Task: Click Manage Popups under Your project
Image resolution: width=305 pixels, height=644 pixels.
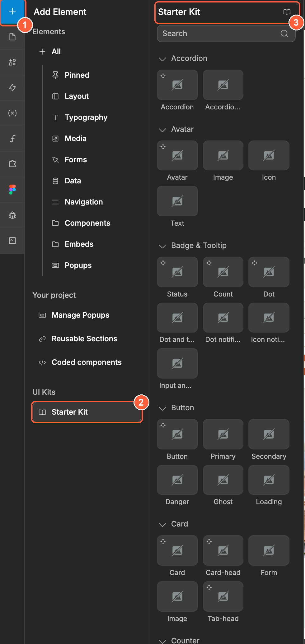Action: click(74, 315)
